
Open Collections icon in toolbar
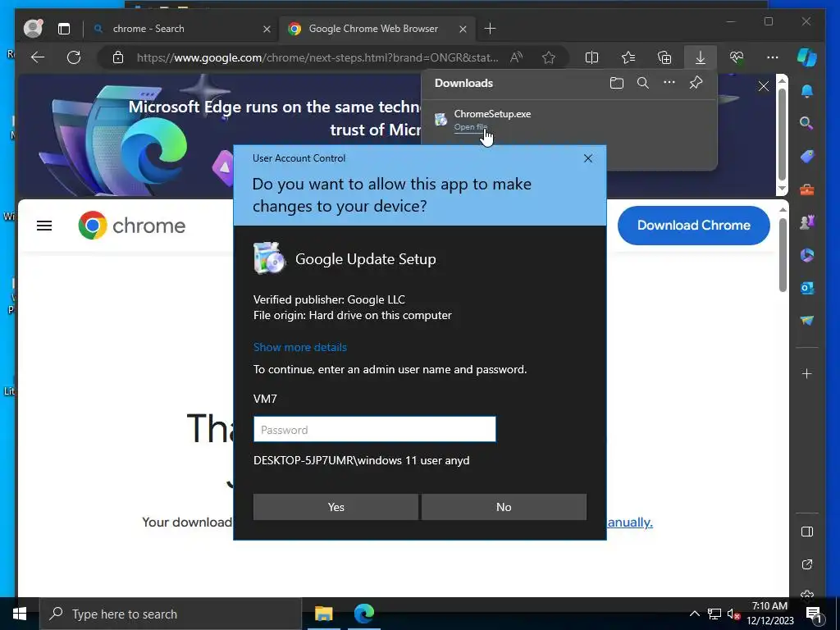pos(664,57)
